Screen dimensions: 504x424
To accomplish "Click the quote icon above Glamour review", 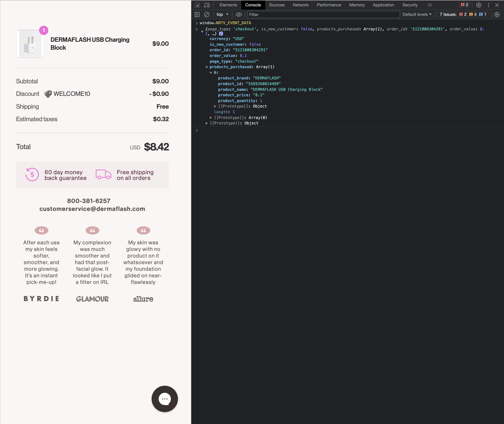I will click(92, 230).
